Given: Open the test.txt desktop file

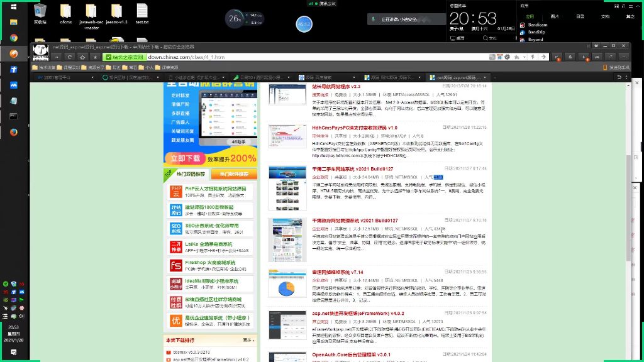Looking at the screenshot, I should pos(142,14).
